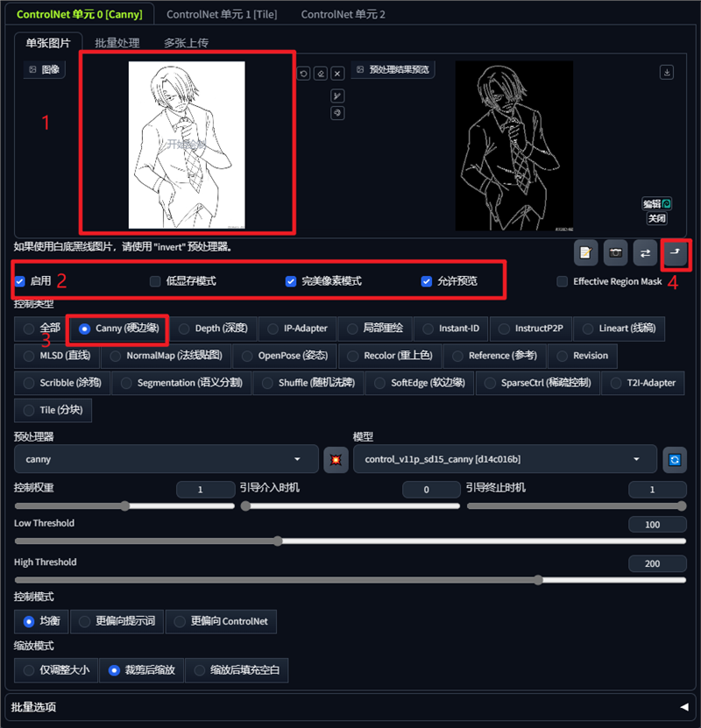
Task: Run the preprocessor preview with the explosion icon
Action: (336, 459)
